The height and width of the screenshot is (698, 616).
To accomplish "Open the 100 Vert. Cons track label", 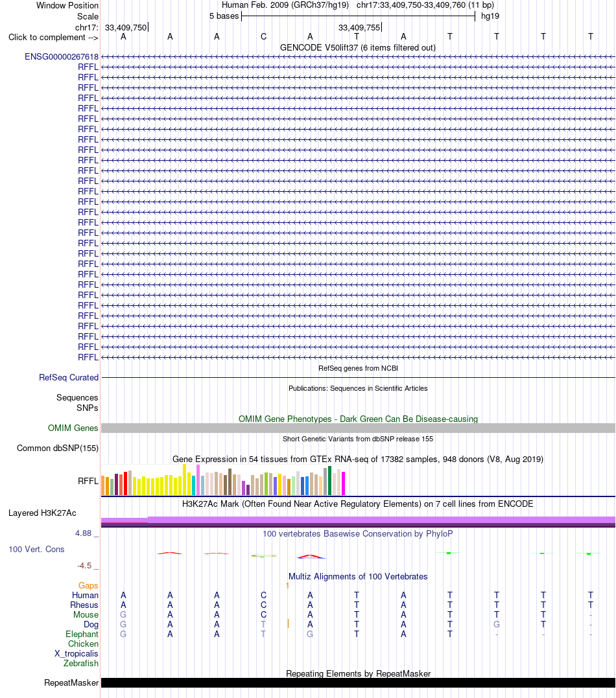I will (36, 550).
